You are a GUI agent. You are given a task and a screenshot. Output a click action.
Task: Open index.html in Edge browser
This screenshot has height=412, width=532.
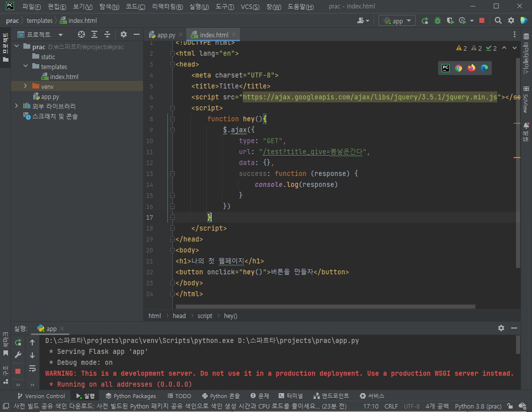click(484, 68)
